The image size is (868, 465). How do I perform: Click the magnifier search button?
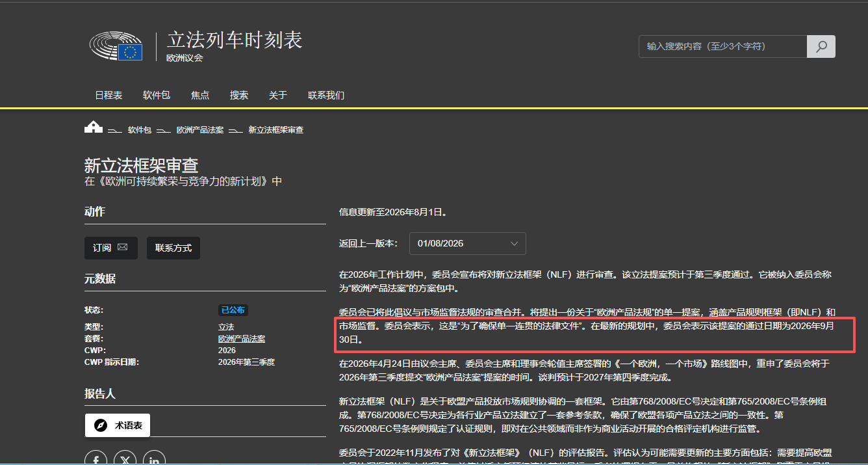point(821,46)
